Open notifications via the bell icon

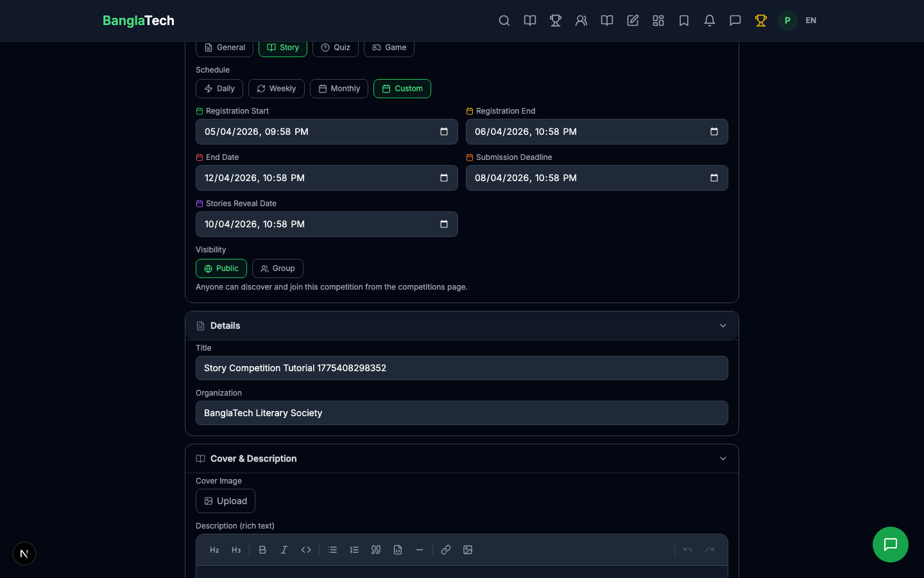(710, 21)
